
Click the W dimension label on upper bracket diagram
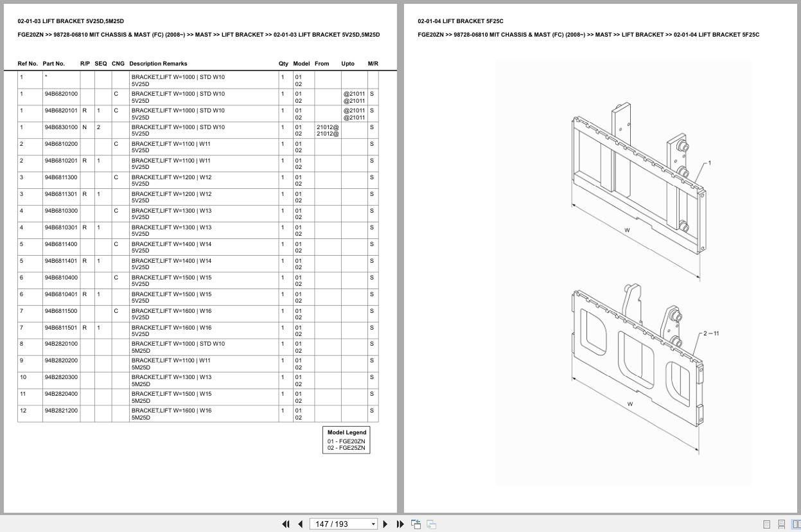tap(627, 229)
